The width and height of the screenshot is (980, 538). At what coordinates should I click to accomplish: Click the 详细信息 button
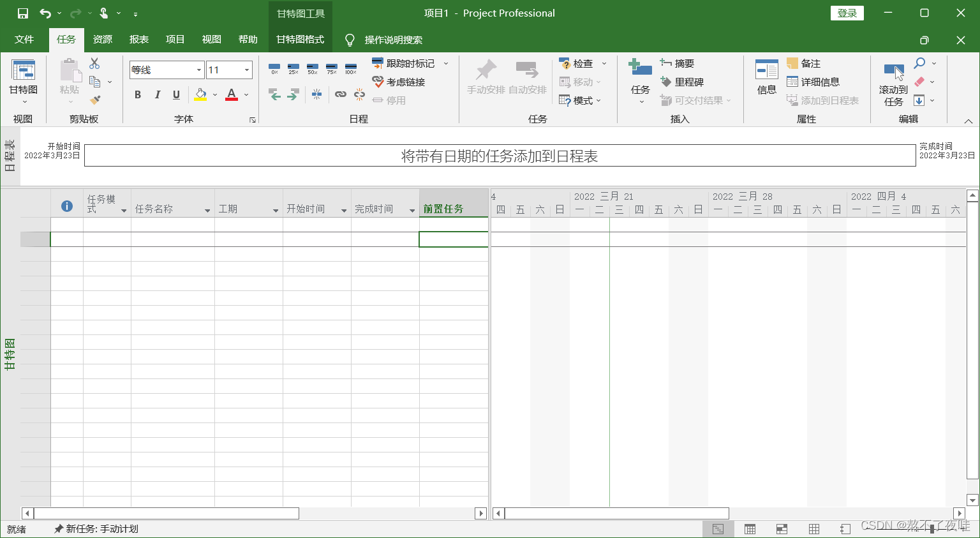(x=813, y=82)
